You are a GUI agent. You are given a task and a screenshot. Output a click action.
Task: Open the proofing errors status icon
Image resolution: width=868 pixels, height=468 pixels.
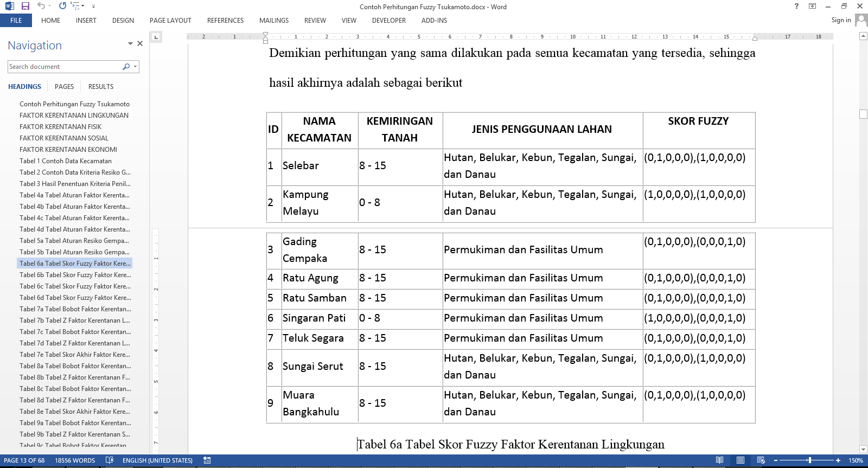point(110,460)
